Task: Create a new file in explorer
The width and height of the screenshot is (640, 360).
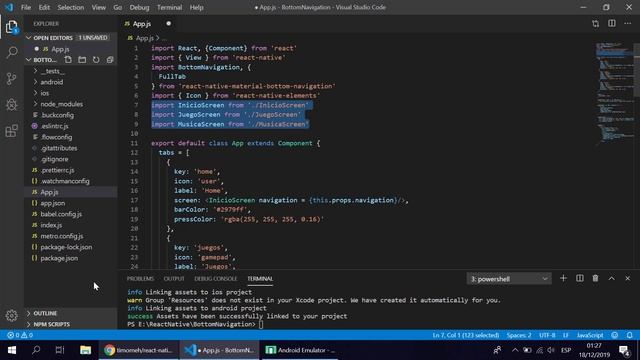Action: pos(68,60)
